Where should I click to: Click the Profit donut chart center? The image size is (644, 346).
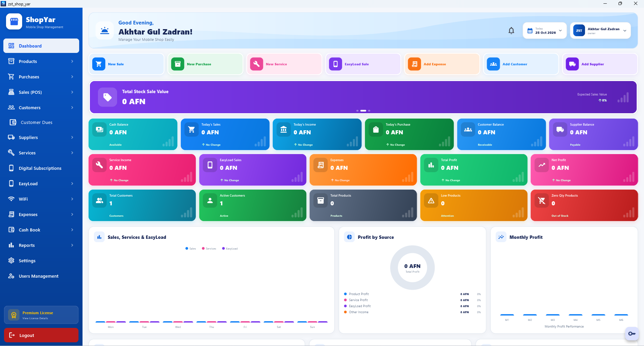(413, 268)
